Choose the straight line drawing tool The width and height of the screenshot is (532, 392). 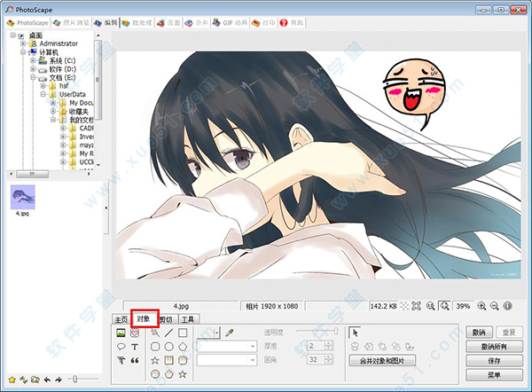pyautogui.click(x=169, y=333)
